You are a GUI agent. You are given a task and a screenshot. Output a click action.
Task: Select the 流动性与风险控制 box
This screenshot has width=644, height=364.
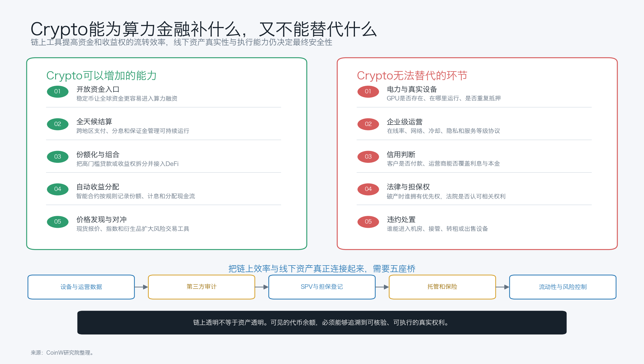pyautogui.click(x=563, y=287)
